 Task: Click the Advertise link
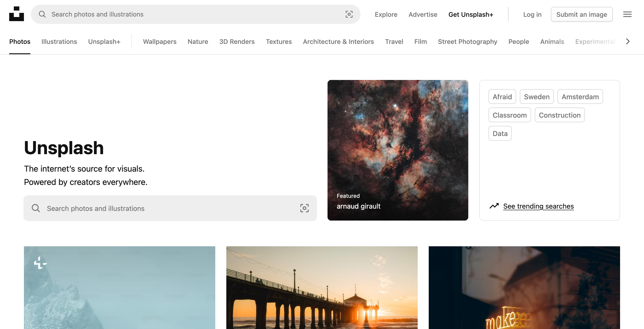(423, 14)
